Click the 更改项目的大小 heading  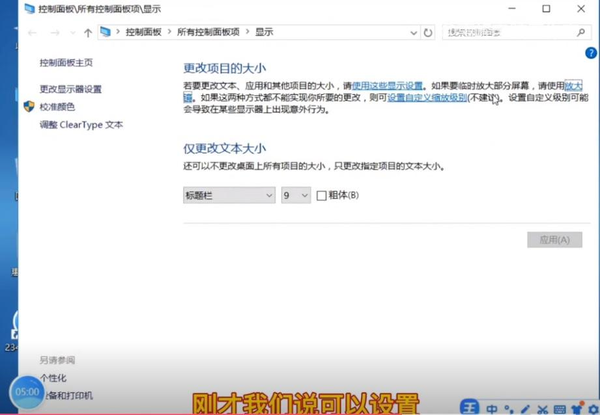225,68
